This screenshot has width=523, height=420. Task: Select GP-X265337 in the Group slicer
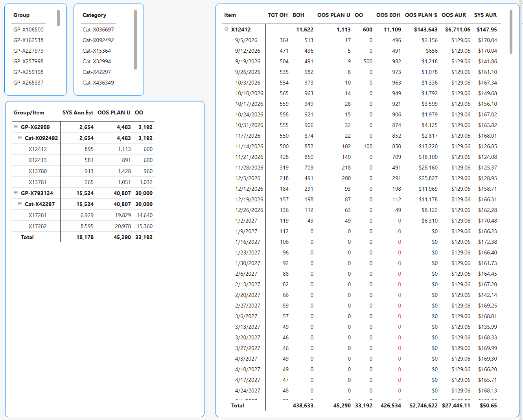coord(28,83)
